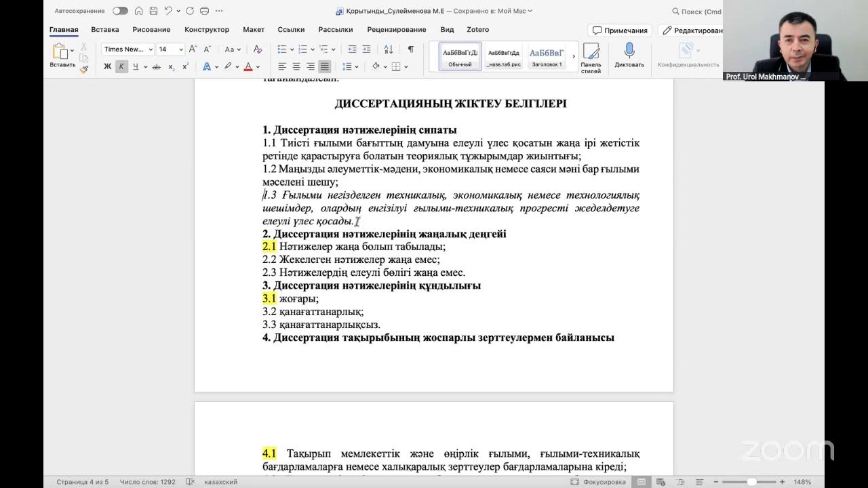Click the Редактирование mode button
Viewport: 868px width, 488px height.
coord(692,30)
